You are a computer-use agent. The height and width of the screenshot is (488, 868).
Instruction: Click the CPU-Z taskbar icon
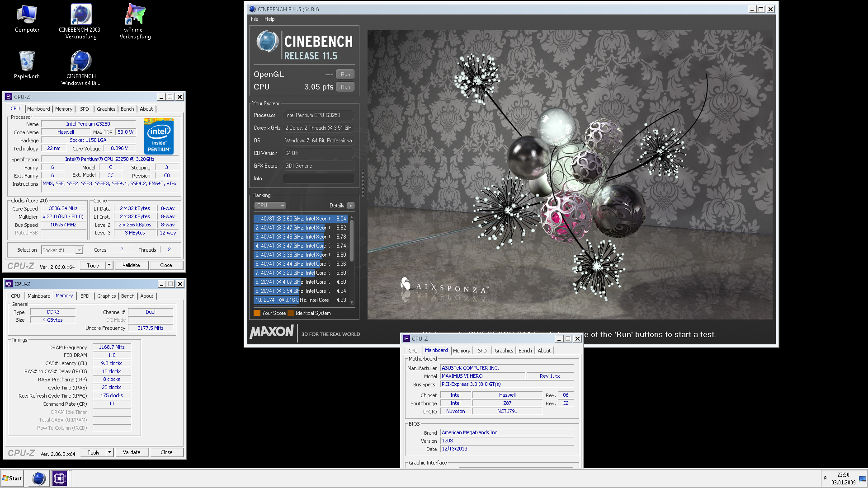click(x=59, y=478)
